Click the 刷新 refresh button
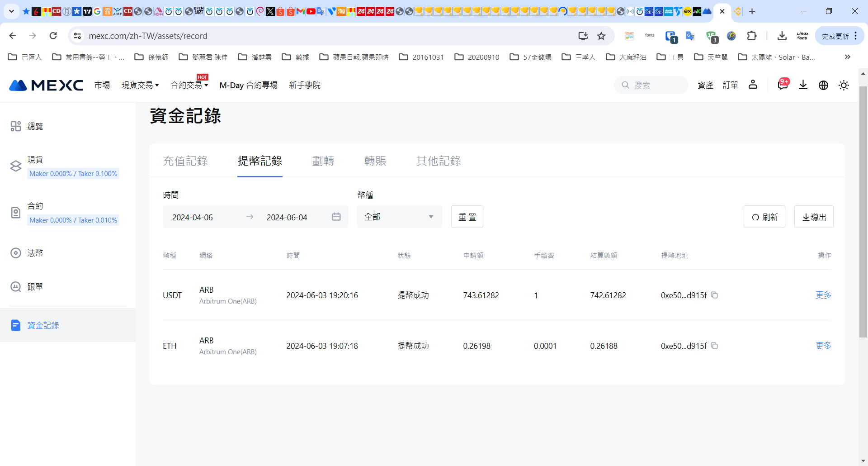The height and width of the screenshot is (466, 868). (x=764, y=217)
